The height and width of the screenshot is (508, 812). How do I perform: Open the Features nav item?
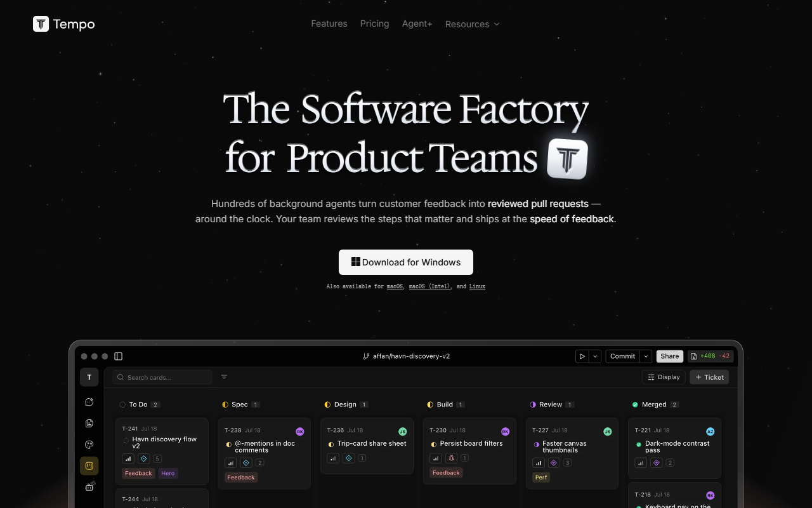click(329, 23)
